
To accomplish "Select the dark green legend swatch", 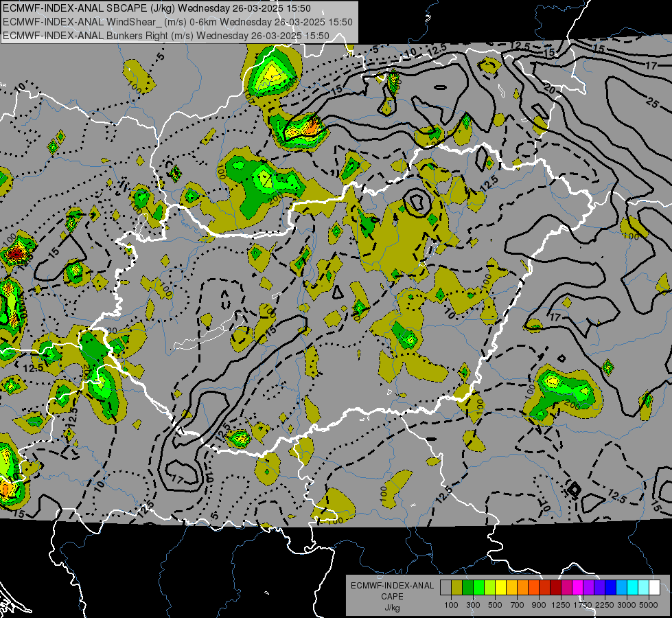I will tap(468, 587).
